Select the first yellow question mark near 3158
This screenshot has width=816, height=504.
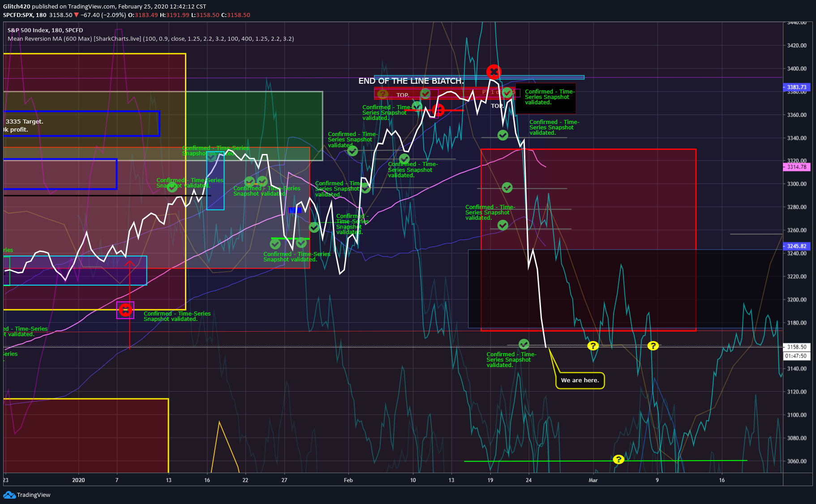coord(593,346)
